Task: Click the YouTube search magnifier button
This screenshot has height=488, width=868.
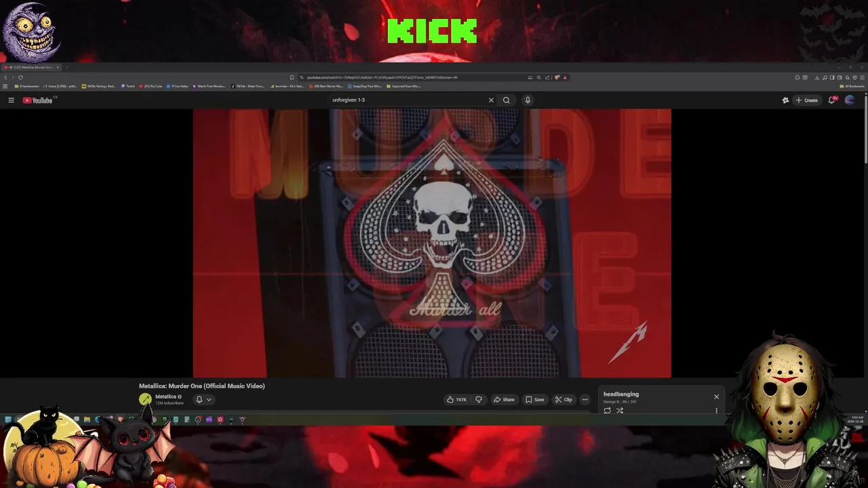Action: point(506,100)
